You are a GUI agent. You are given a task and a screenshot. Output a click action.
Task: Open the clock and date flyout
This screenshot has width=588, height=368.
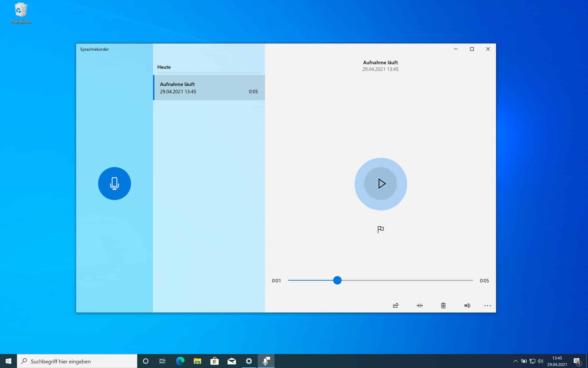pyautogui.click(x=557, y=361)
